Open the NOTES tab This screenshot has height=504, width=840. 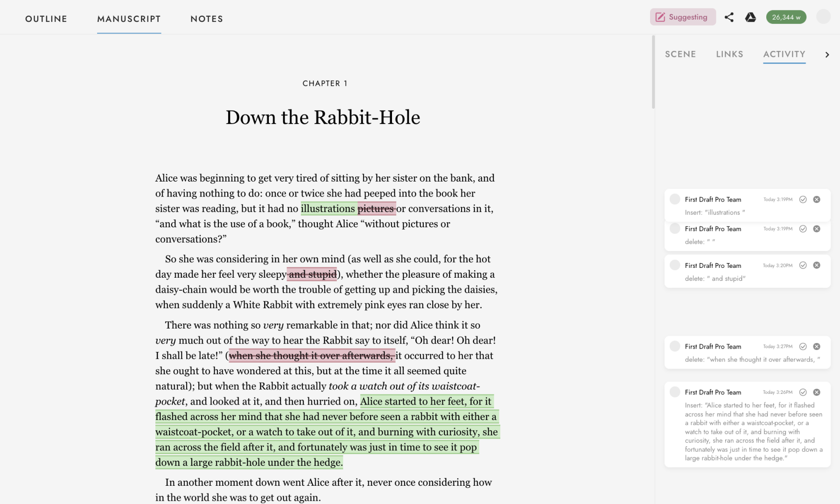click(x=206, y=19)
